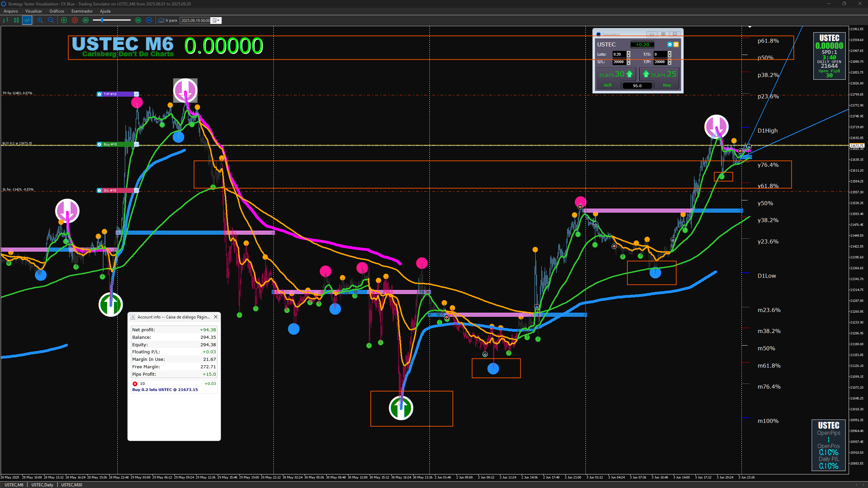The height and width of the screenshot is (488, 868).
Task: Select the line chart mode button
Action: point(27,20)
